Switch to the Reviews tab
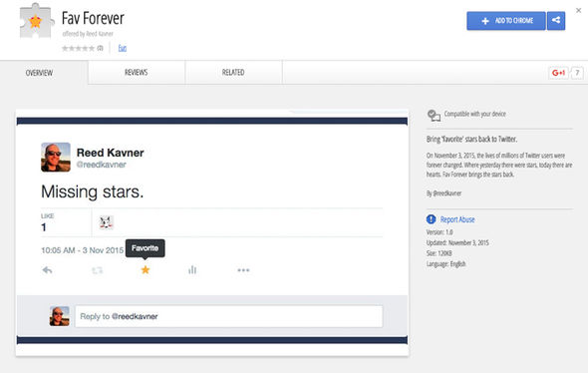 137,72
